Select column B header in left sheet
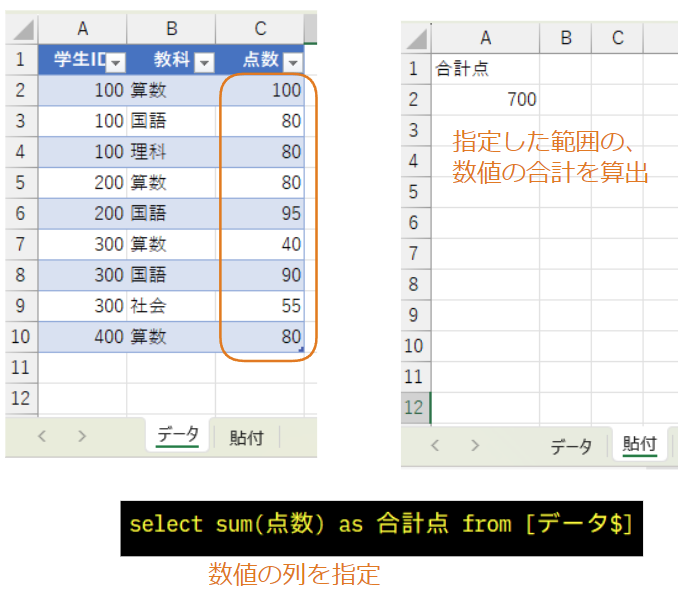 (x=171, y=29)
